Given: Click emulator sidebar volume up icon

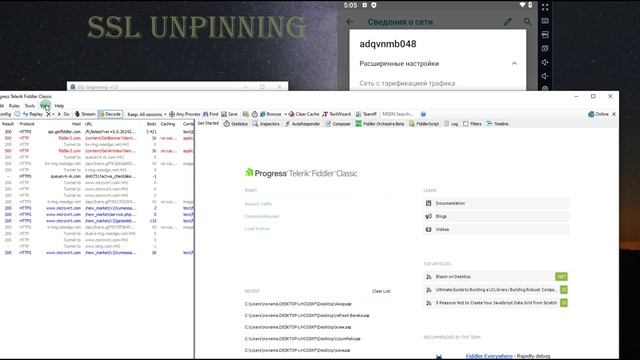Looking at the screenshot, I should coord(545,62).
